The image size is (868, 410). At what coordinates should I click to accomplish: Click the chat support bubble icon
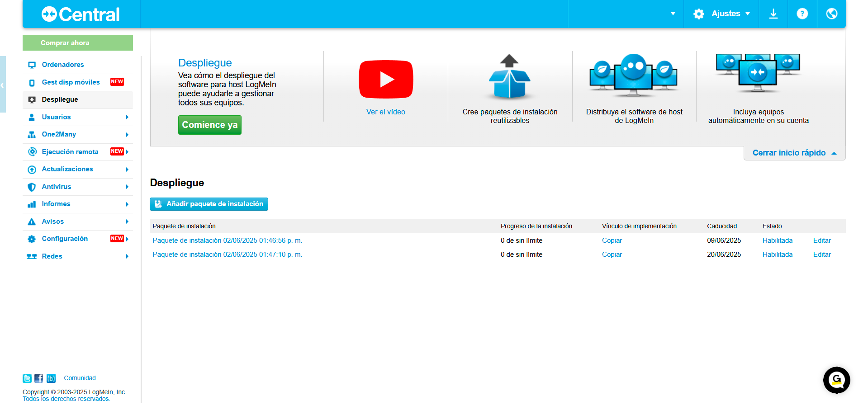click(836, 380)
